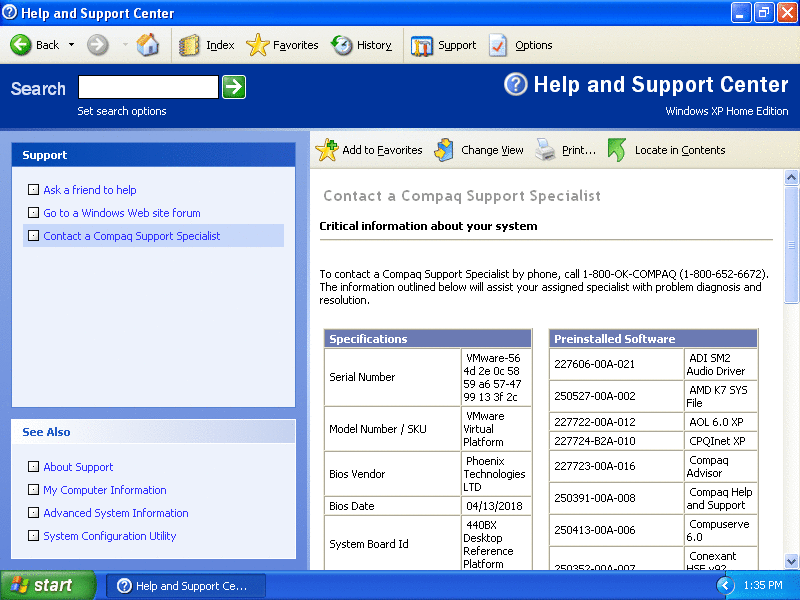Click the History toolbar label

coord(374,45)
